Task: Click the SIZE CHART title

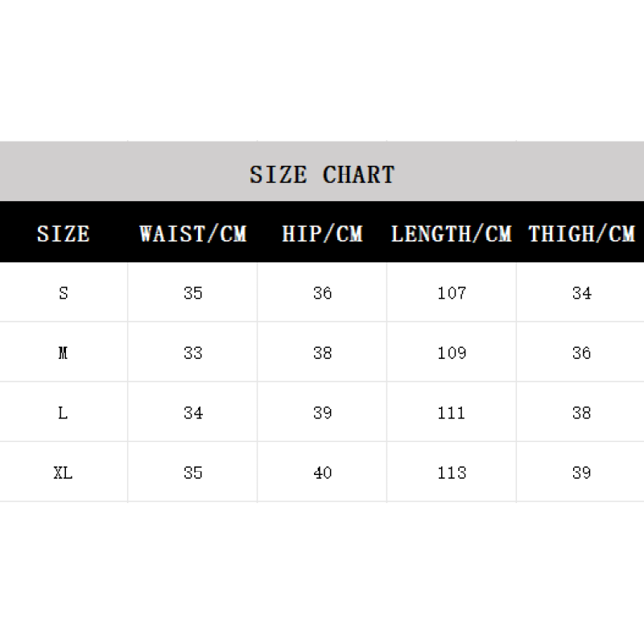Action: click(x=322, y=175)
